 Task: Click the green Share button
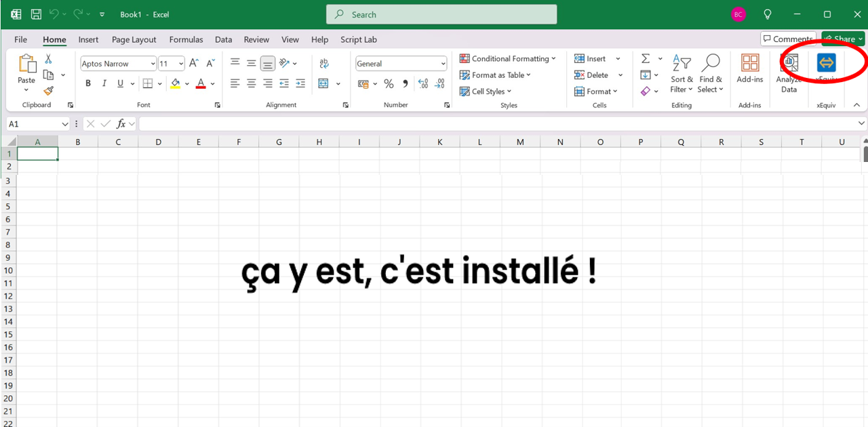coord(842,39)
